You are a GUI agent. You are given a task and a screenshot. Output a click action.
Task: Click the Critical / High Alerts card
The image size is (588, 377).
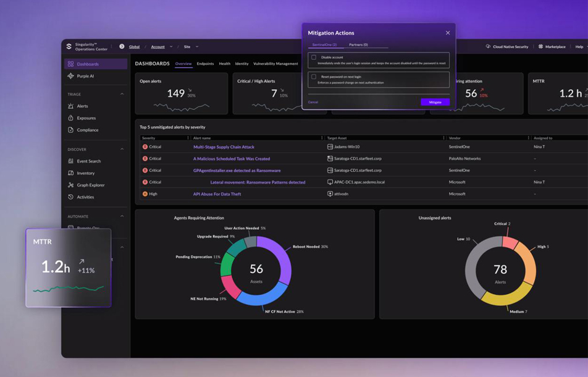(x=267, y=93)
